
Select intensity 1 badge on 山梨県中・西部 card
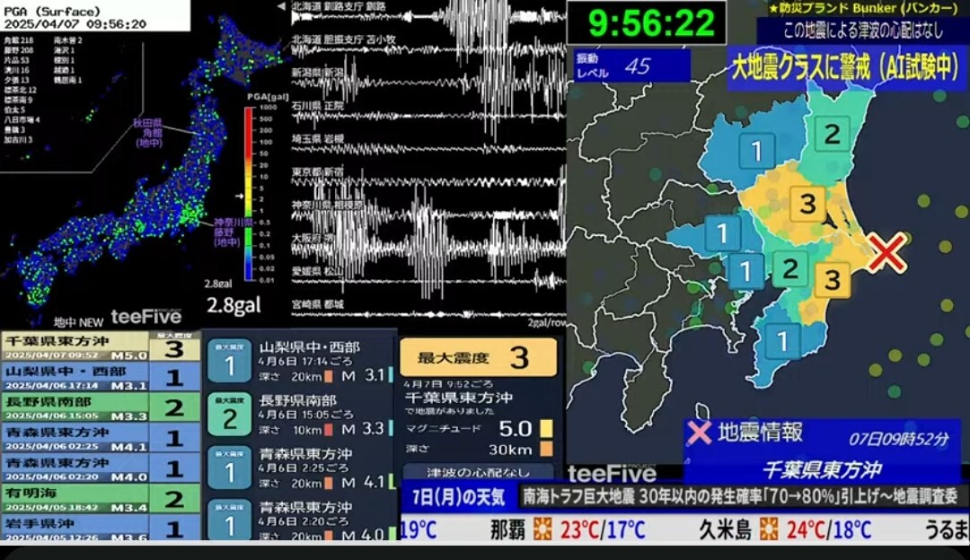(x=229, y=363)
